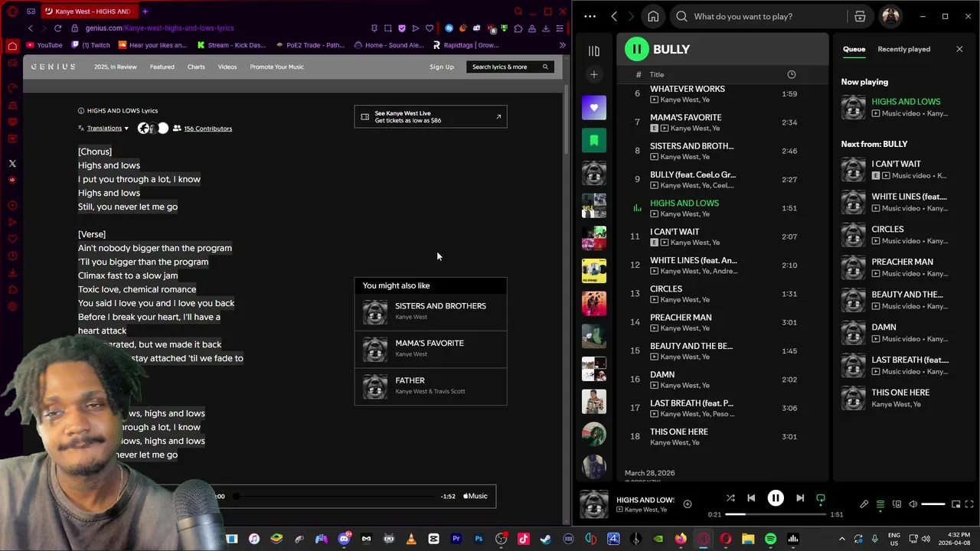
Task: Toggle shuffle in Spotify player
Action: (730, 498)
